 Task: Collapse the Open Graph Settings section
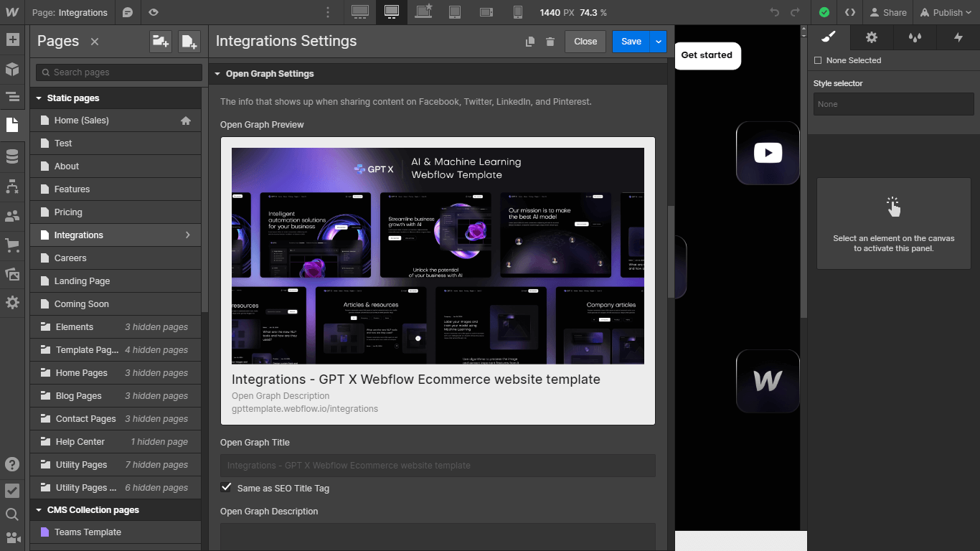pyautogui.click(x=217, y=73)
